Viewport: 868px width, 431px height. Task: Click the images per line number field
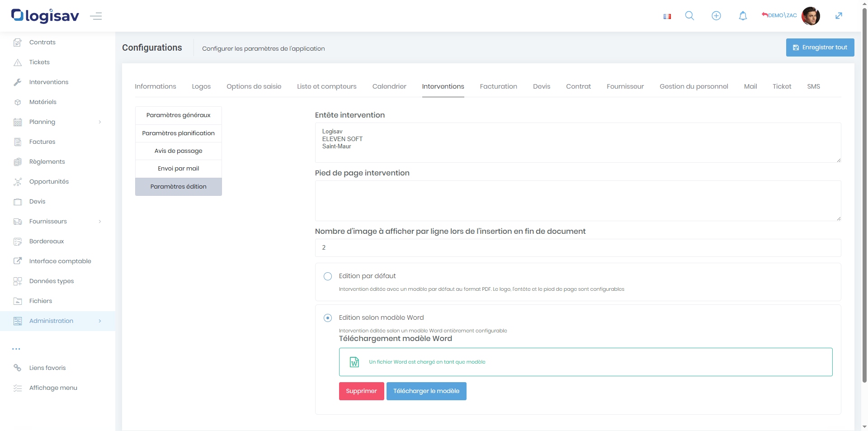pyautogui.click(x=577, y=248)
